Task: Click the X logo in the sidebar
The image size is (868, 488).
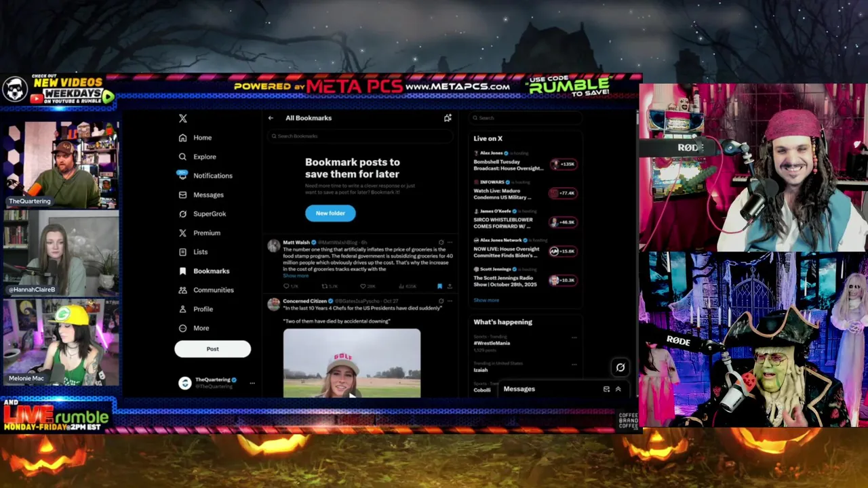Action: 182,119
